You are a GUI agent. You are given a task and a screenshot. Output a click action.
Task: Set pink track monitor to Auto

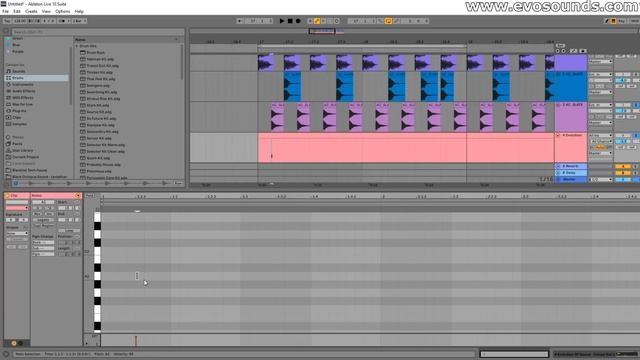click(600, 147)
